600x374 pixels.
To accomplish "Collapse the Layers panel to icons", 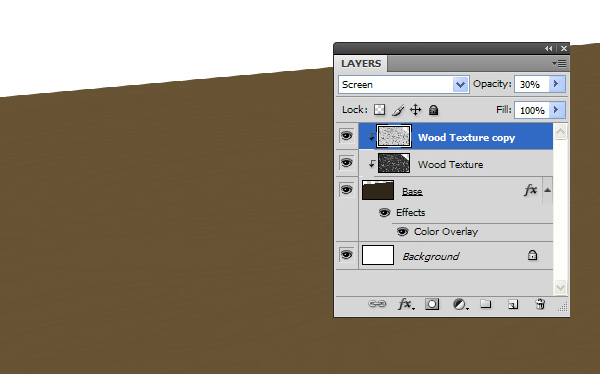I will [x=549, y=49].
